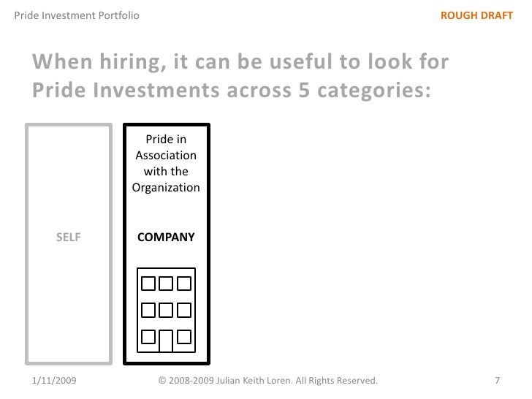Click the slide number 7
Screen dimensions: 532x399
pyautogui.click(x=497, y=381)
